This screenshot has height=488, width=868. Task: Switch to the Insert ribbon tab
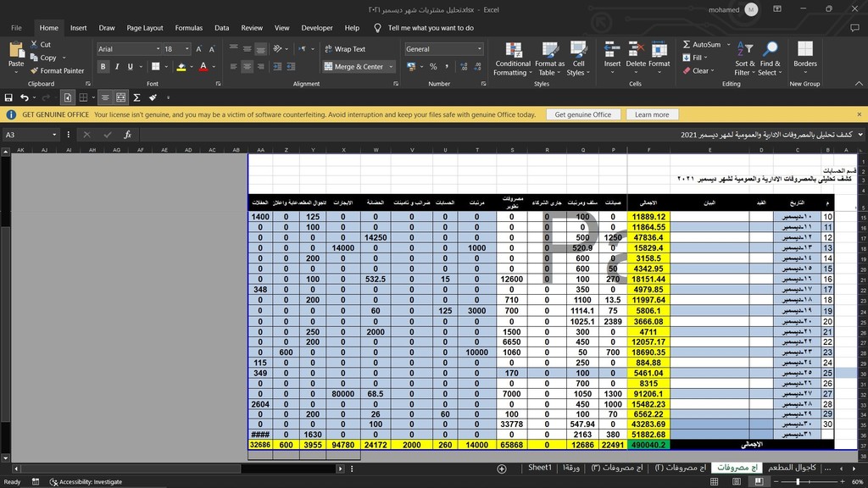click(79, 28)
